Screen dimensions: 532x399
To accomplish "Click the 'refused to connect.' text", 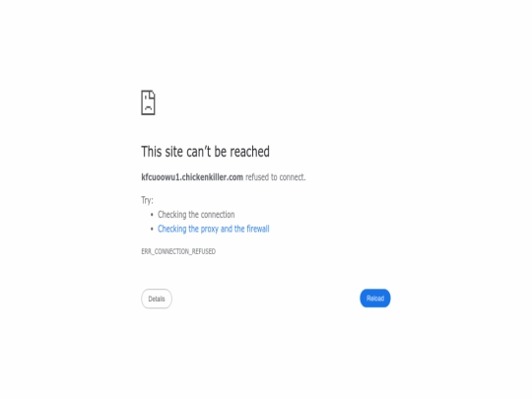I will pyautogui.click(x=276, y=177).
